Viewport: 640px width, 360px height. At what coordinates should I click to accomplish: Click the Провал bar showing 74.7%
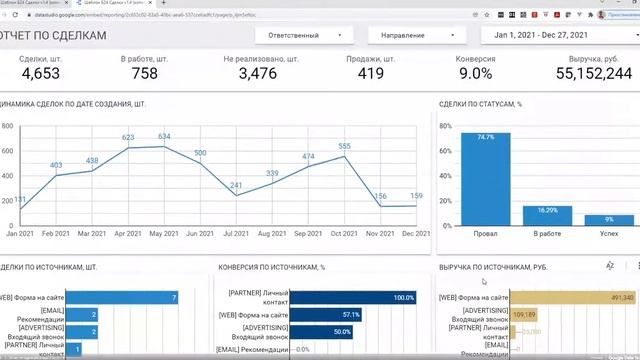486,179
